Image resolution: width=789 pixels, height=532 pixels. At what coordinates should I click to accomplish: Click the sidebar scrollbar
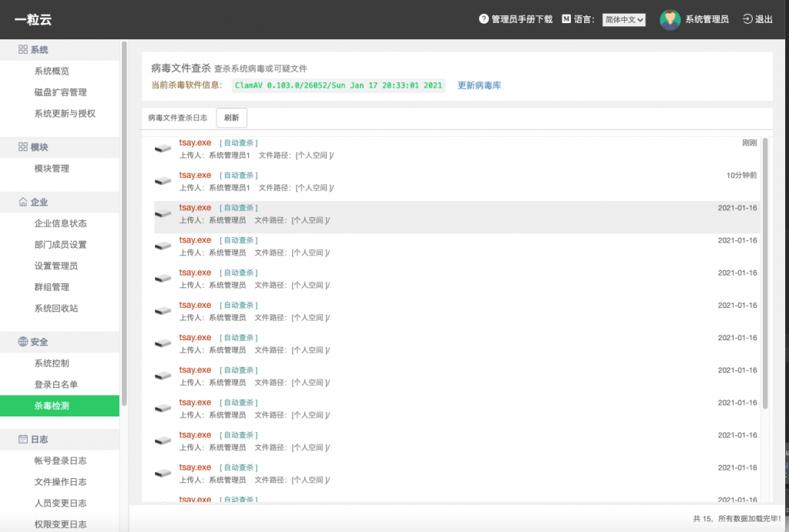point(124,224)
